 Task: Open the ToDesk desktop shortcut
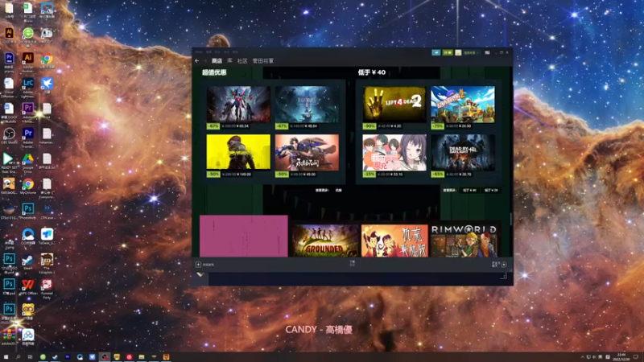(x=47, y=237)
